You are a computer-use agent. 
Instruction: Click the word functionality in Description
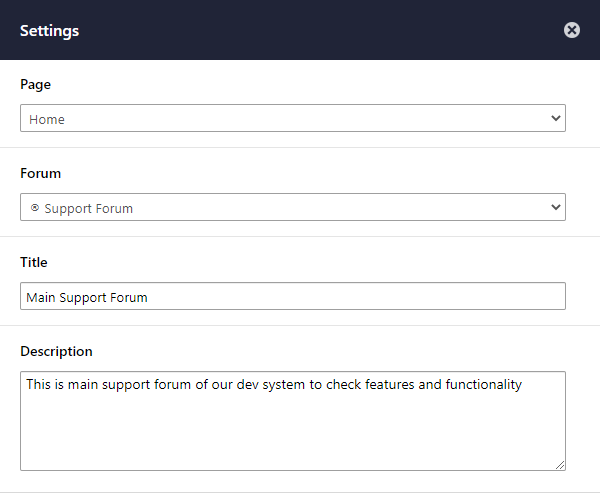[483, 384]
